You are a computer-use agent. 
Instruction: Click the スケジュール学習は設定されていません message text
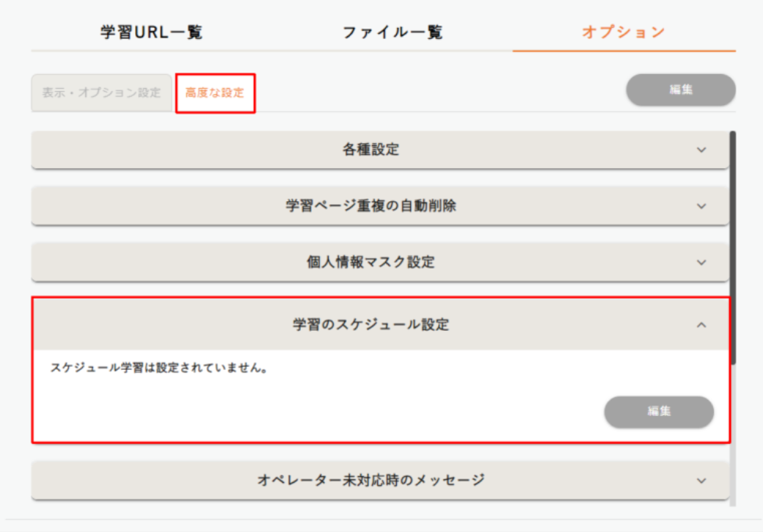click(x=158, y=368)
